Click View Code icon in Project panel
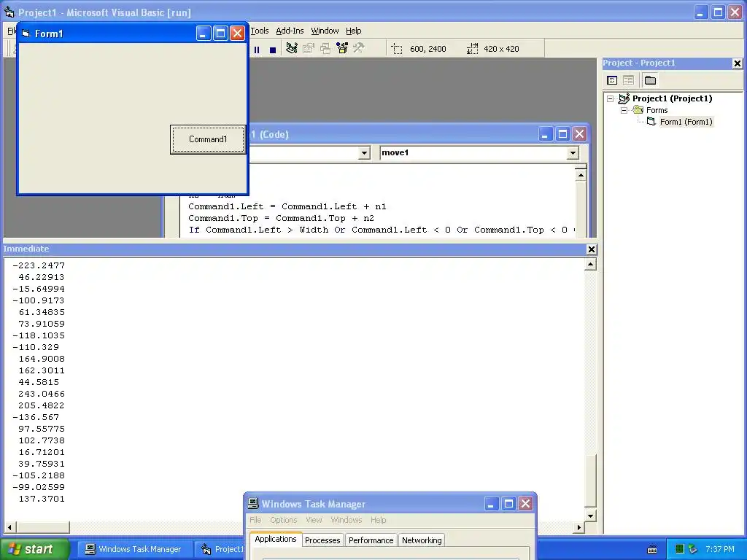The height and width of the screenshot is (560, 747). [x=612, y=80]
